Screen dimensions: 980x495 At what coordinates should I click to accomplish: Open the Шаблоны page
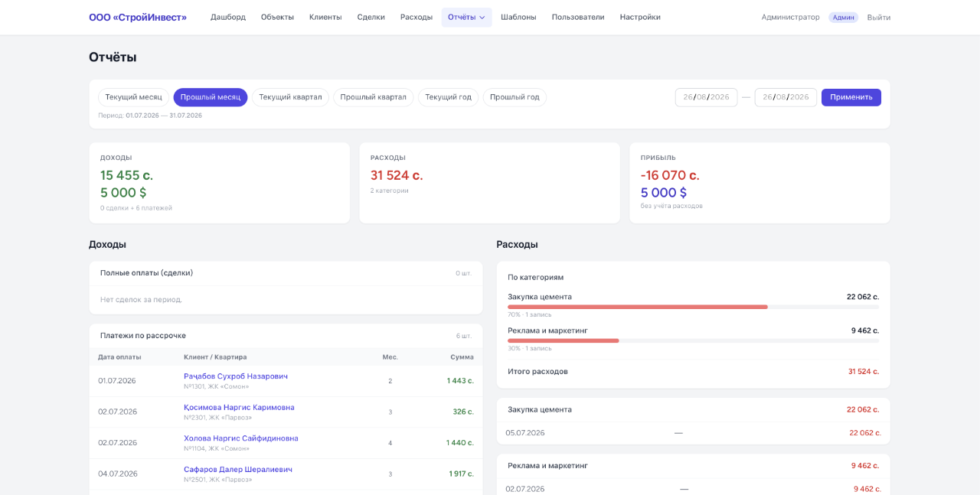[x=518, y=17]
